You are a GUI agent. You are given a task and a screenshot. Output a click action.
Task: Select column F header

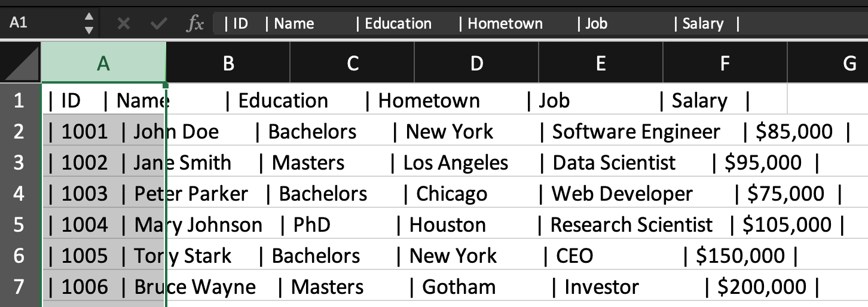[725, 63]
